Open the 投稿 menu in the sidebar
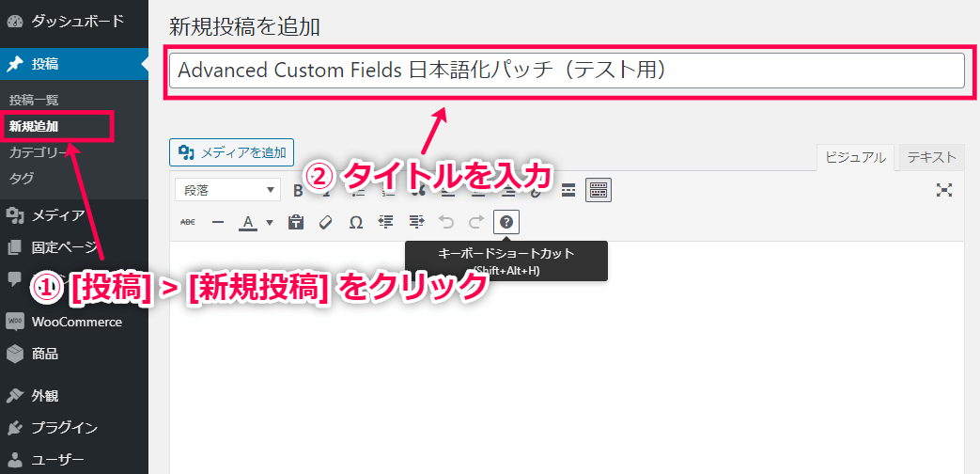 (73, 64)
